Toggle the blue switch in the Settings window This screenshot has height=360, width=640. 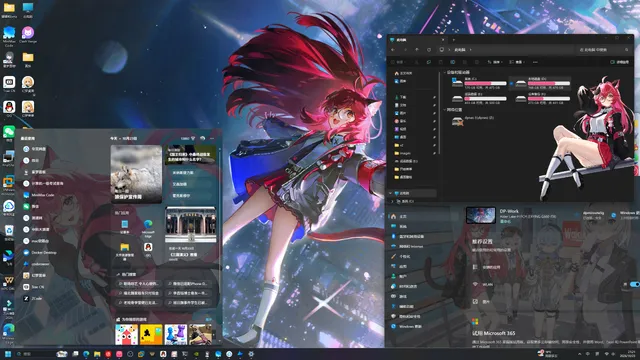(x=635, y=284)
